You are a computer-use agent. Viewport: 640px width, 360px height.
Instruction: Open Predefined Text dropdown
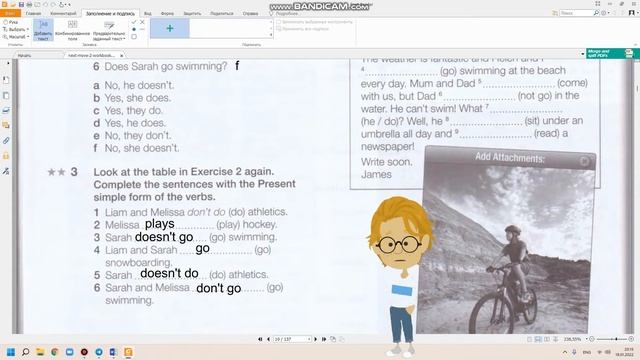(109, 30)
